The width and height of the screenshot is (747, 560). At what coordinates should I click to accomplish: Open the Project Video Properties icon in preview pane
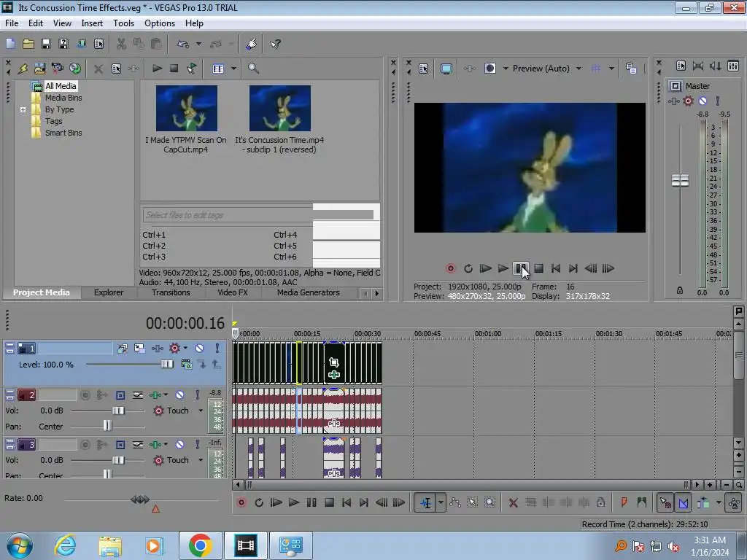click(424, 69)
